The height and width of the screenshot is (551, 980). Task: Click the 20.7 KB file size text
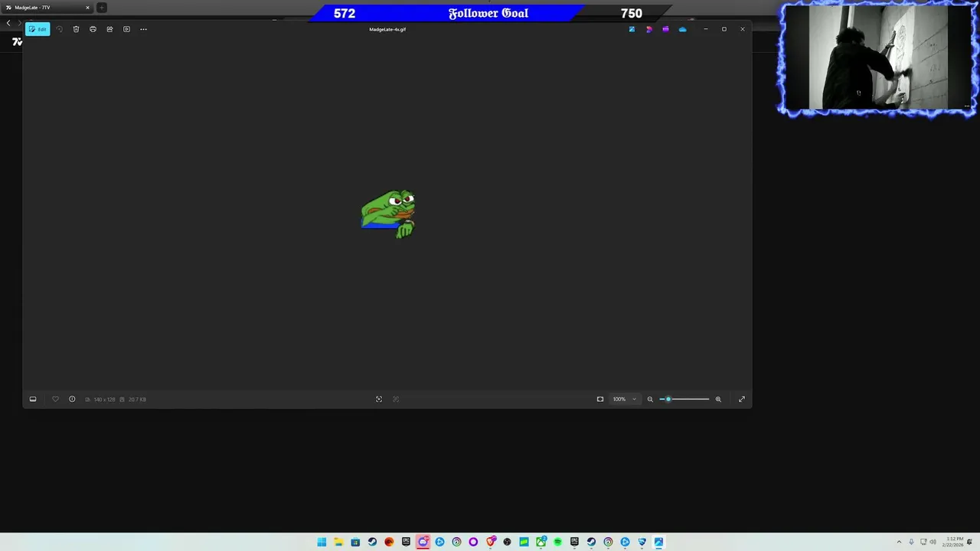point(137,399)
